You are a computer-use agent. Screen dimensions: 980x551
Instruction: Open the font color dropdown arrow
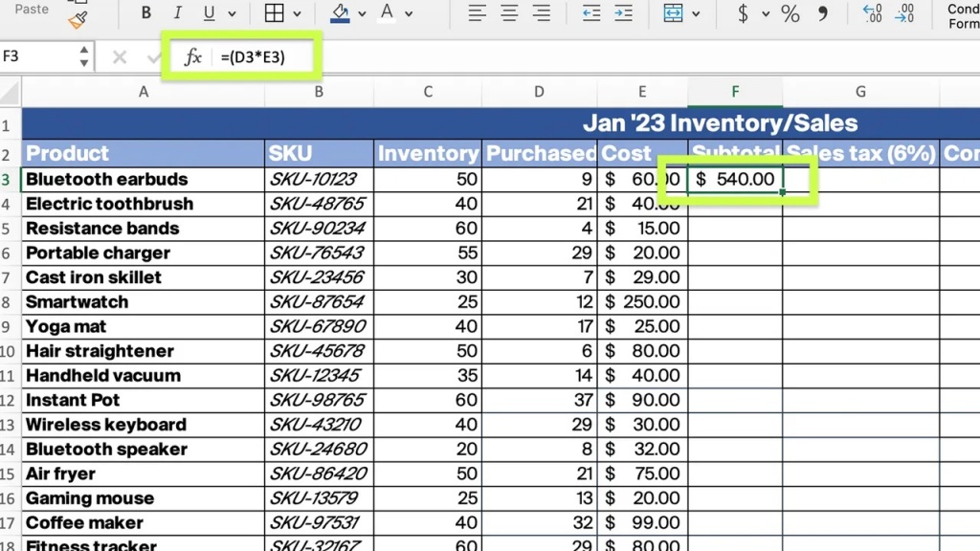(x=409, y=13)
